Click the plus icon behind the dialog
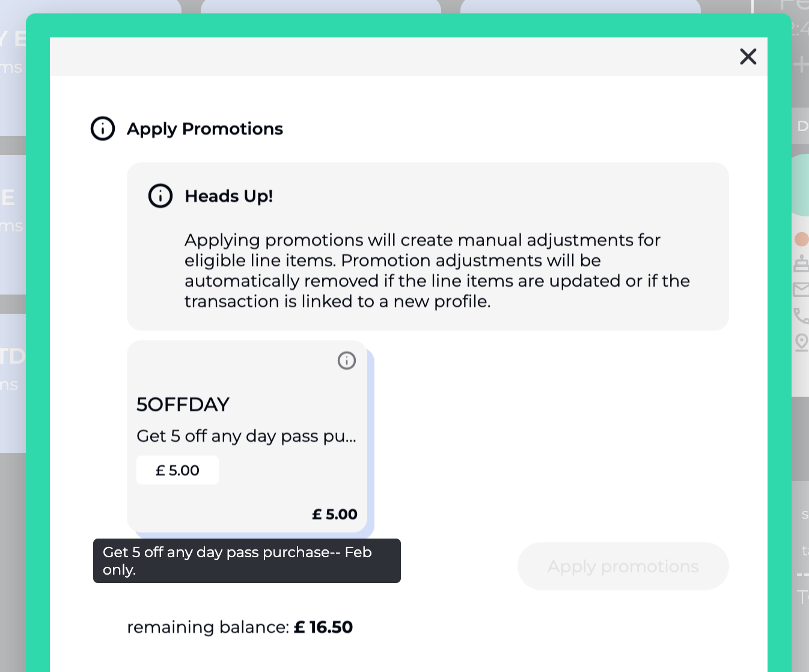 (801, 64)
